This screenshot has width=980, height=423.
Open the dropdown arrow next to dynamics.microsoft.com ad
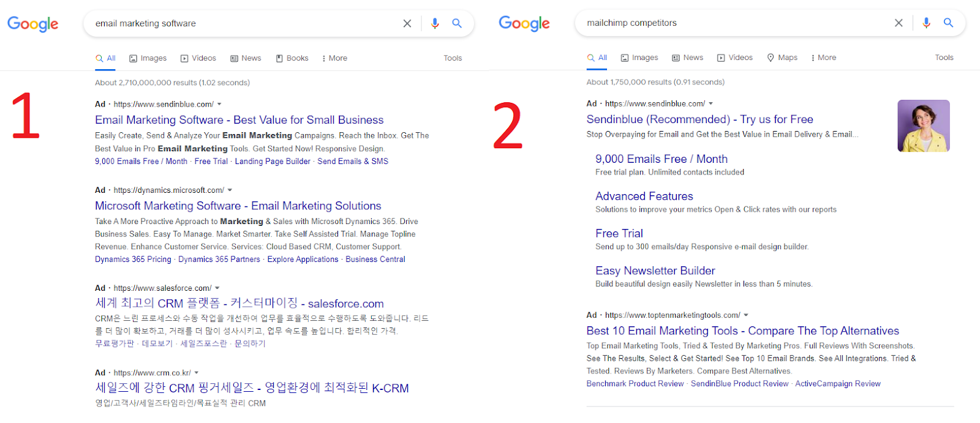[230, 190]
